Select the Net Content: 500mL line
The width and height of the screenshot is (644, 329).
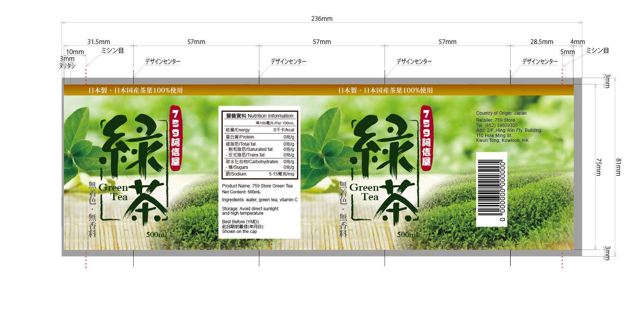(x=241, y=192)
